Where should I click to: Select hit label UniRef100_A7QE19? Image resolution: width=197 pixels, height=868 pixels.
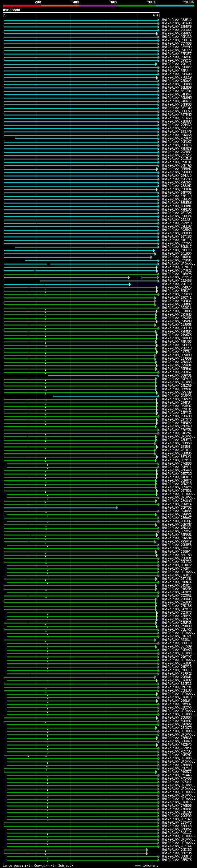pos(177,78)
